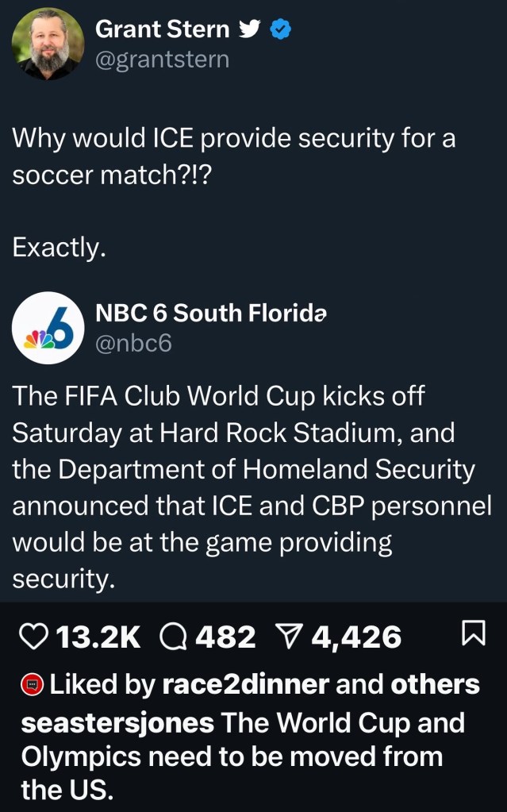
Task: Click the small red liker avatar
Action: (33, 684)
